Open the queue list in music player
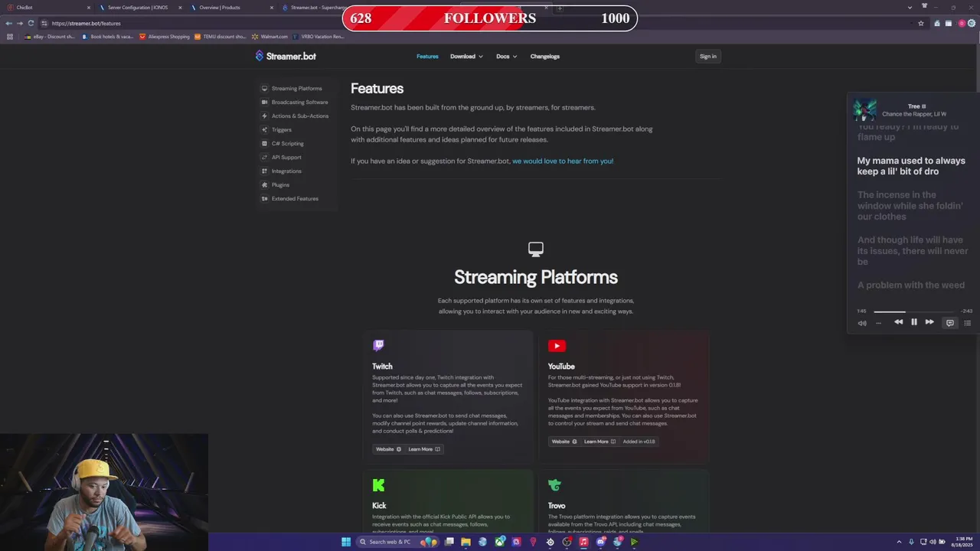The height and width of the screenshot is (551, 980). tap(968, 322)
